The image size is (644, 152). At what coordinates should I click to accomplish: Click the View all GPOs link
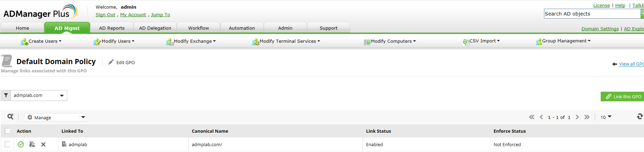631,64
